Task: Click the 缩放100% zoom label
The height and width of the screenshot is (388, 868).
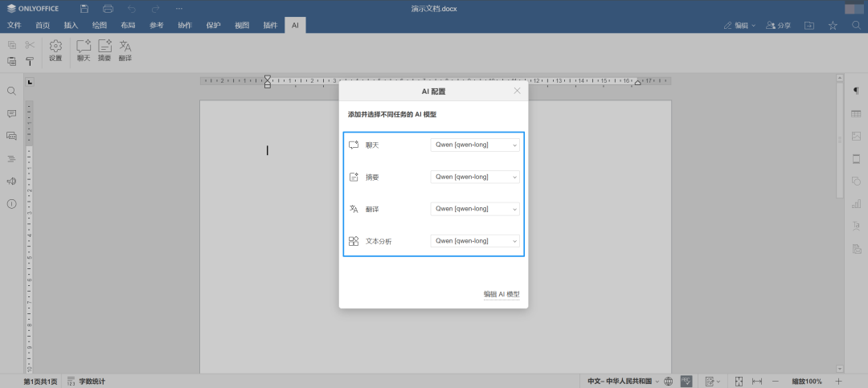Action: point(807,382)
